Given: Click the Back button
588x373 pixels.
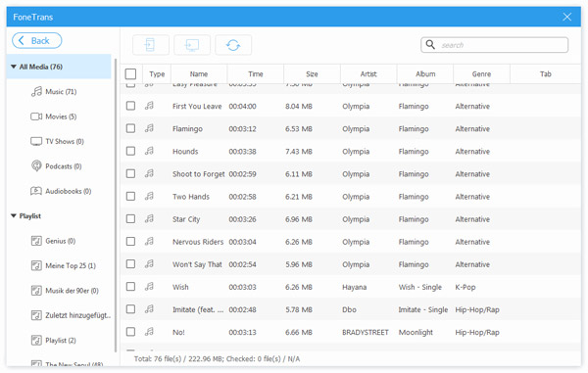Looking at the screenshot, I should point(37,40).
